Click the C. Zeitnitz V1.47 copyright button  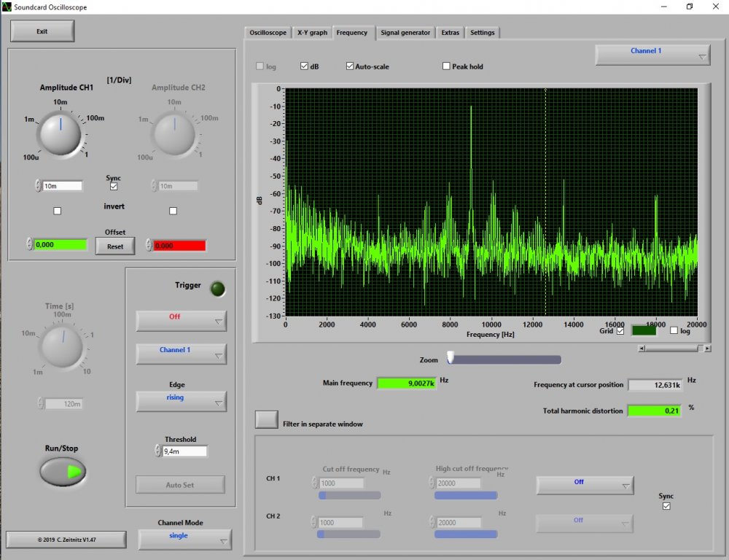66,540
